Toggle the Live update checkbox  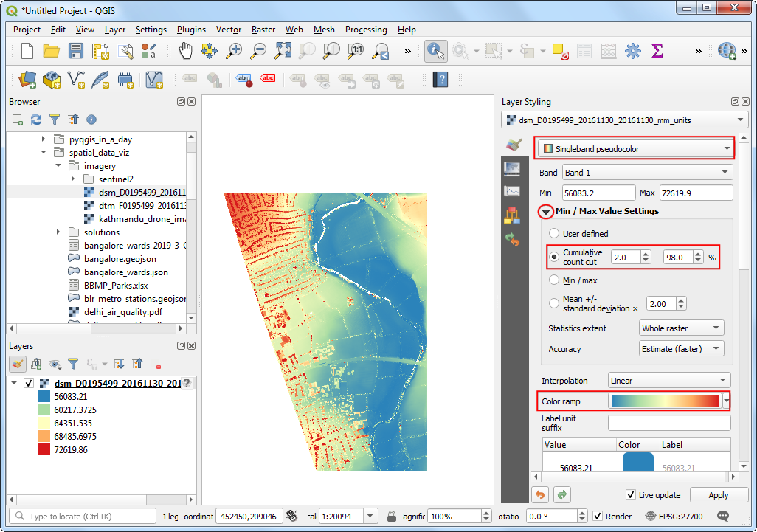point(631,495)
